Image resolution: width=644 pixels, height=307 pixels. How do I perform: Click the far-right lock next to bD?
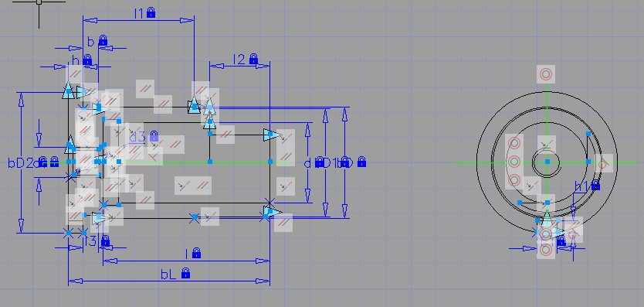[x=361, y=162]
